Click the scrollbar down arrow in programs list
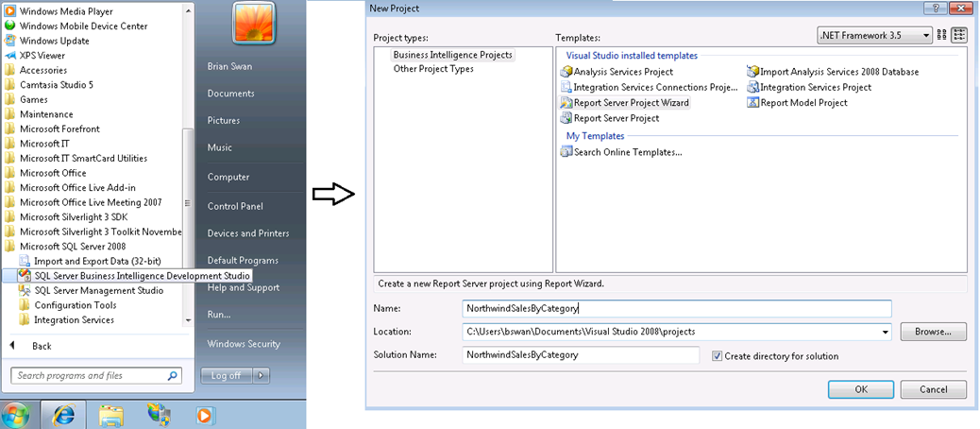 pos(188,320)
